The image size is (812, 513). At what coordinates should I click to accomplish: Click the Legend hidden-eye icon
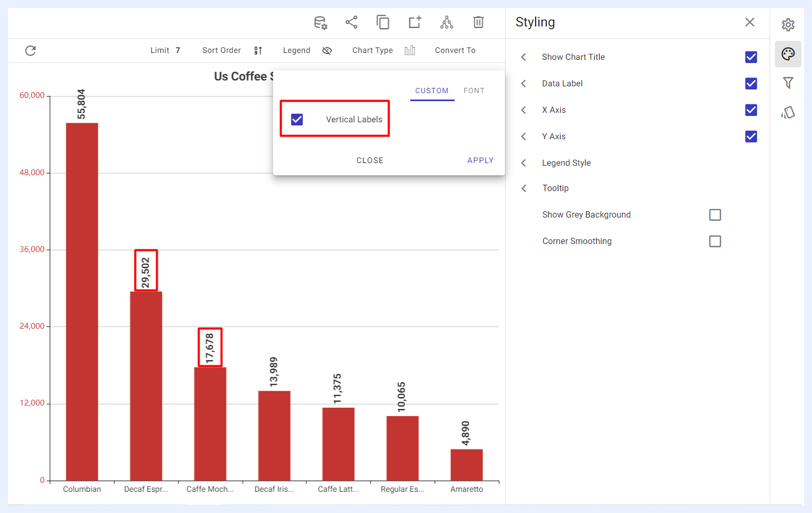tap(327, 50)
